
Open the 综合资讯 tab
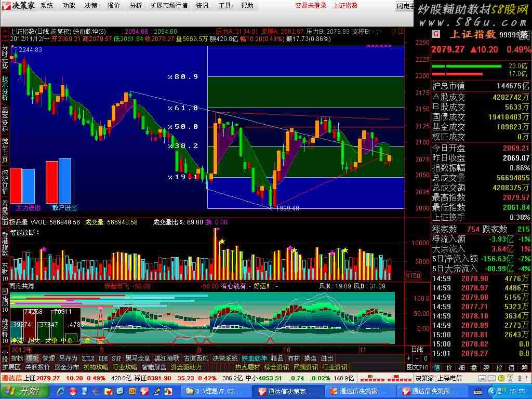click(277, 367)
